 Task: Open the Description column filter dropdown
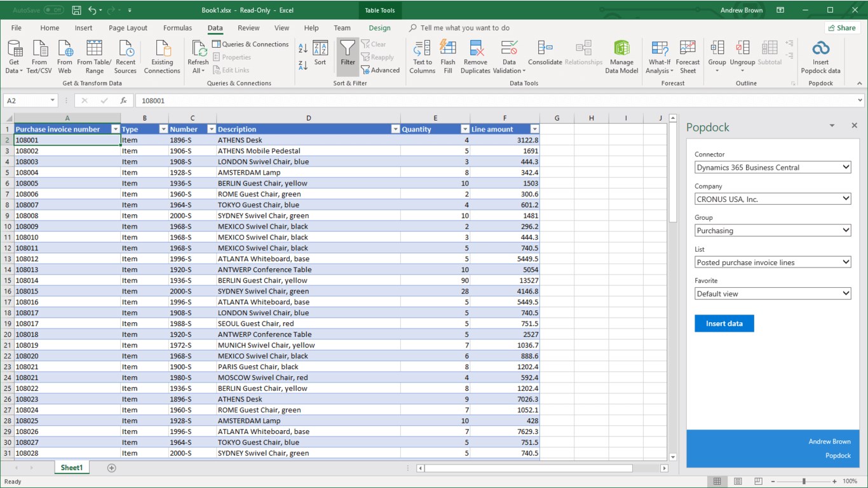click(395, 129)
